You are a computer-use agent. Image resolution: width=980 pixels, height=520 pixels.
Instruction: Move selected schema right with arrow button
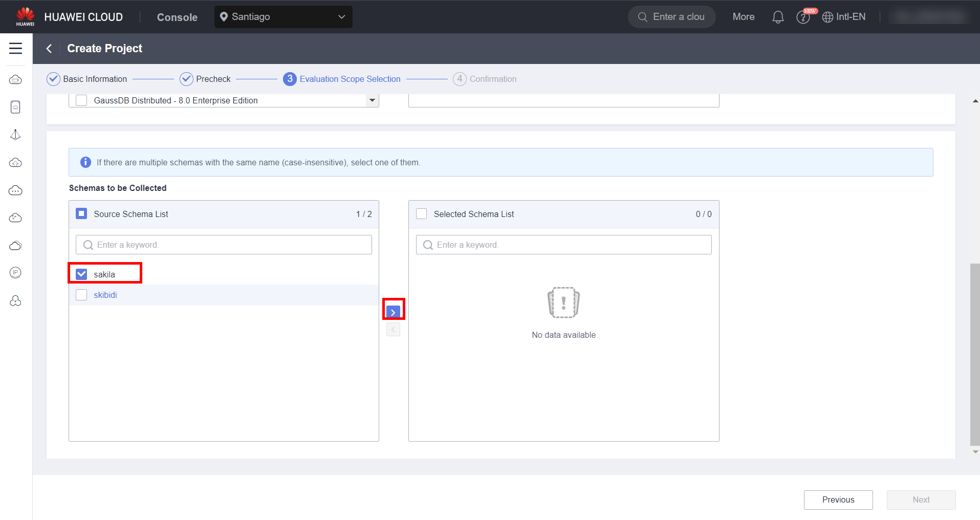(393, 312)
